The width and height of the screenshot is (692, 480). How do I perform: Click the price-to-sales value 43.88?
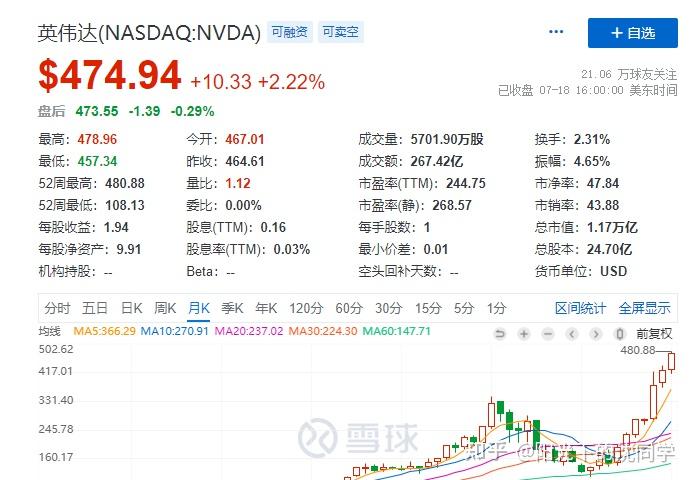(603, 206)
